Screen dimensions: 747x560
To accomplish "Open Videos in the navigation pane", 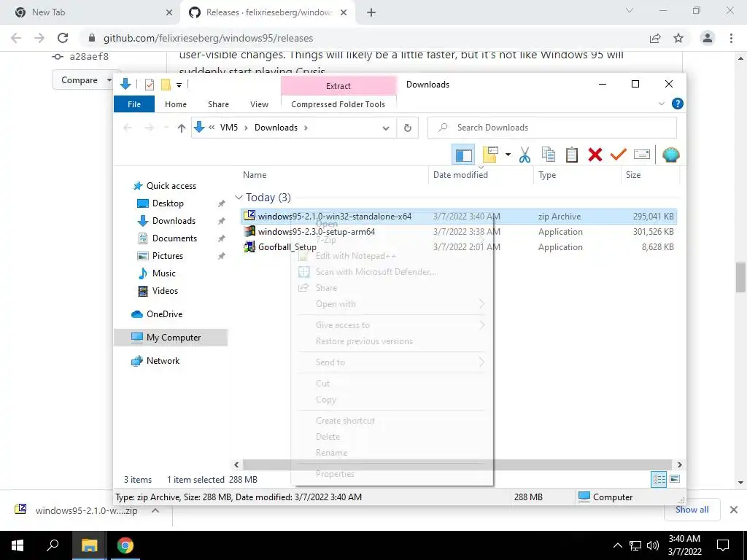I will tap(165, 291).
